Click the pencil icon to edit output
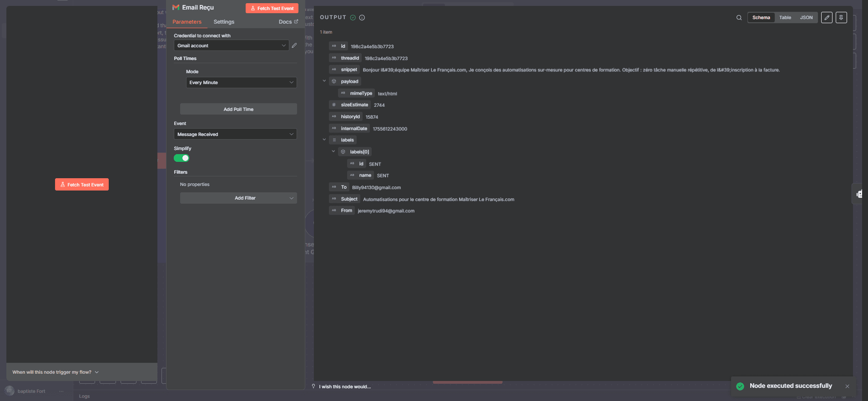 coord(827,18)
